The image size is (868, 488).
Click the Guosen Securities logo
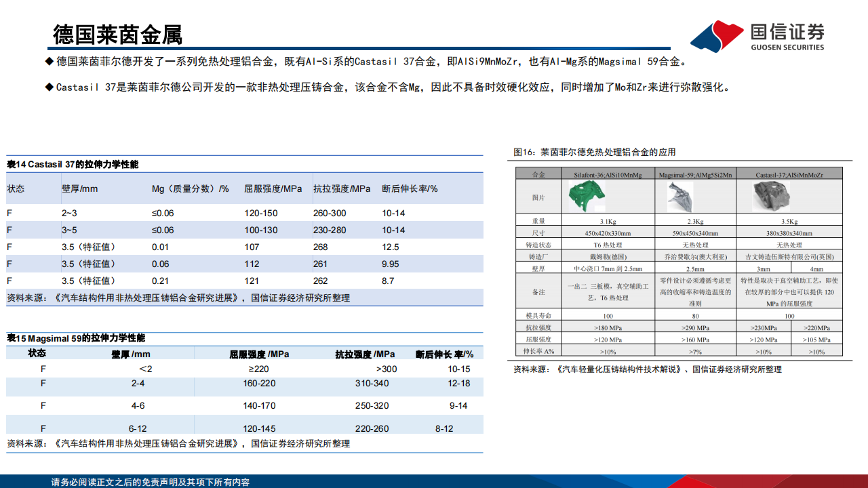pos(757,35)
